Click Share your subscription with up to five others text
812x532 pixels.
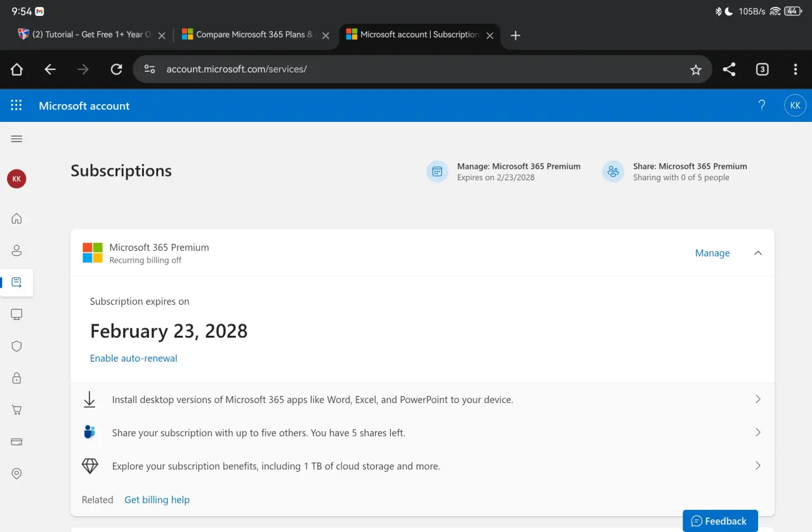click(x=258, y=433)
